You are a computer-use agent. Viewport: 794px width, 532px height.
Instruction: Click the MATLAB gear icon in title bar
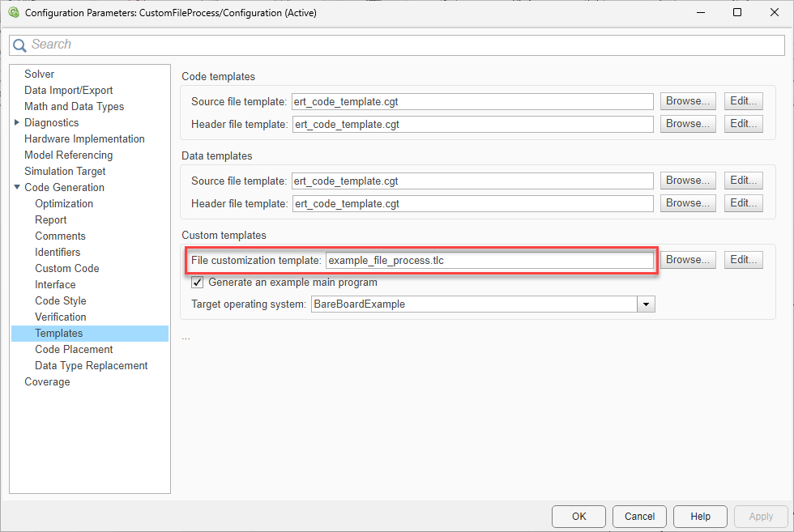point(13,13)
